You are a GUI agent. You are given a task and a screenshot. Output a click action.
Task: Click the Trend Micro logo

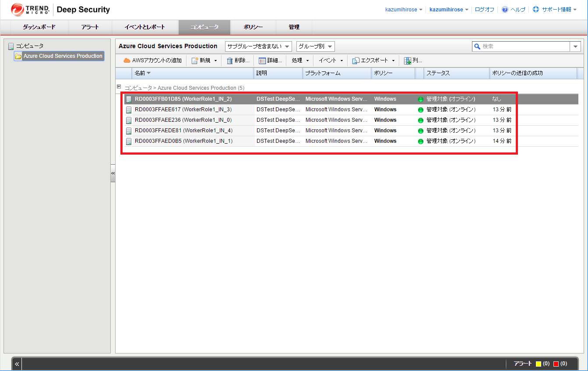click(x=29, y=9)
